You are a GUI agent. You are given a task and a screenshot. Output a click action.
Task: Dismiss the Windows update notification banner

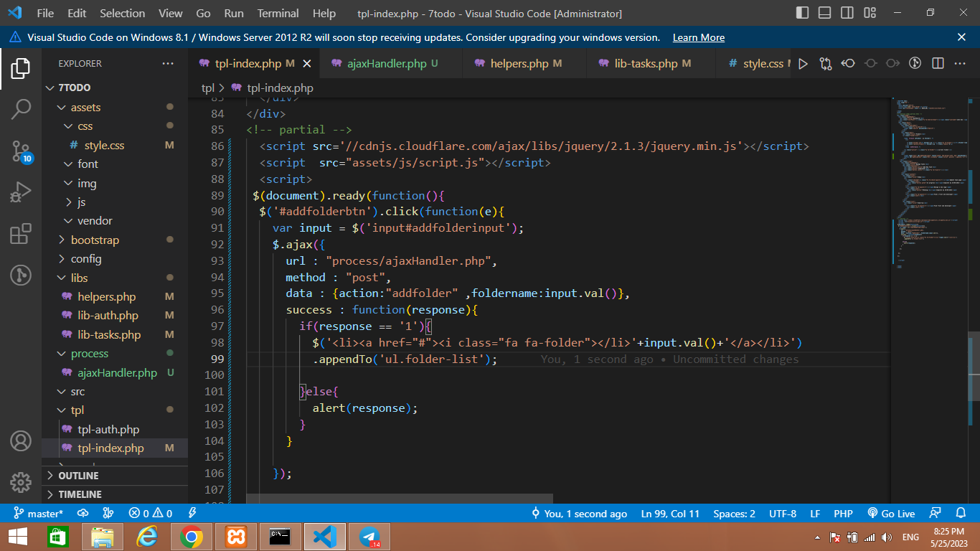(962, 37)
